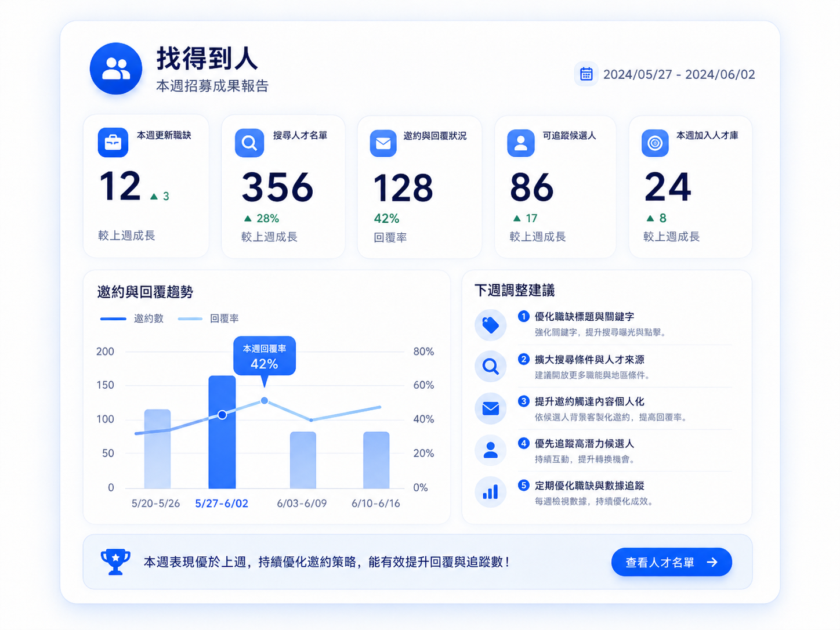Click the 5/20-5/26 axis label

coord(155,504)
